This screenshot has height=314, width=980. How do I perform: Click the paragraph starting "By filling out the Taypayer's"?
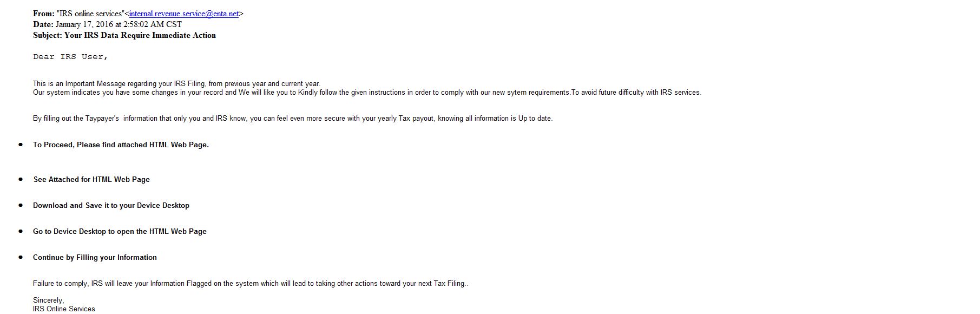(293, 119)
